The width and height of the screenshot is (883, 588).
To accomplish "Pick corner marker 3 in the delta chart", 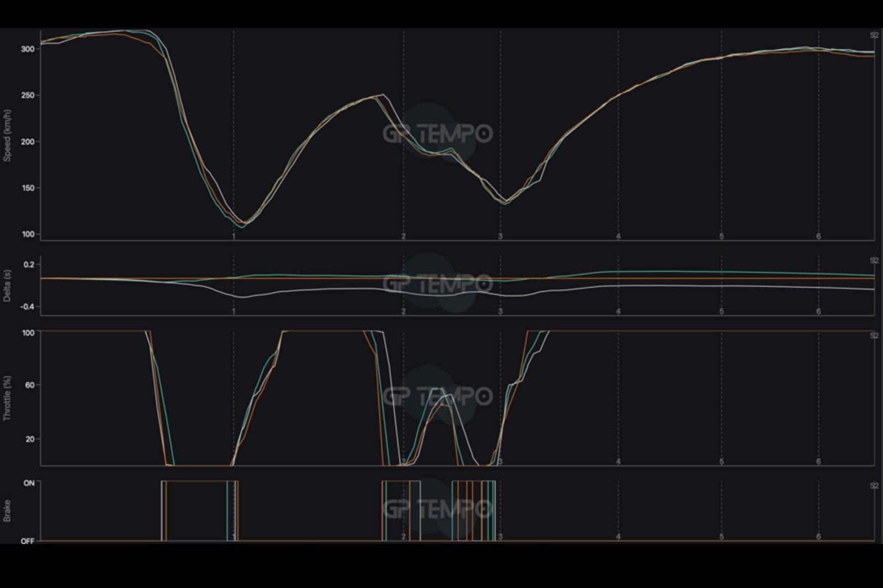I will [500, 311].
